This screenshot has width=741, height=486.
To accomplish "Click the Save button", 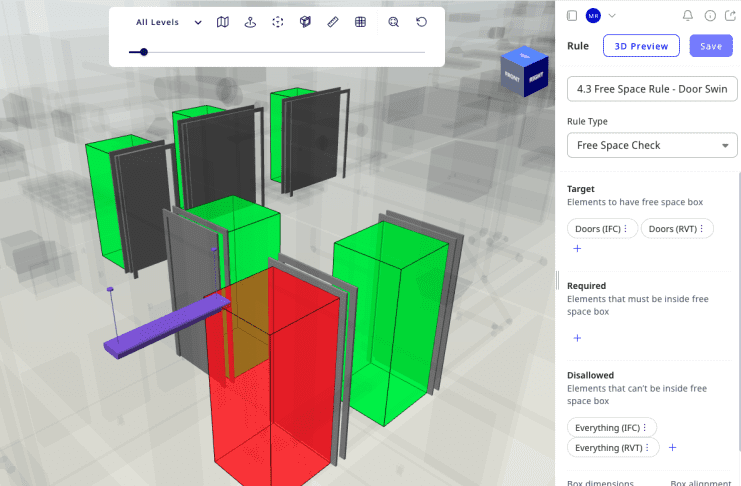I will coord(711,46).
